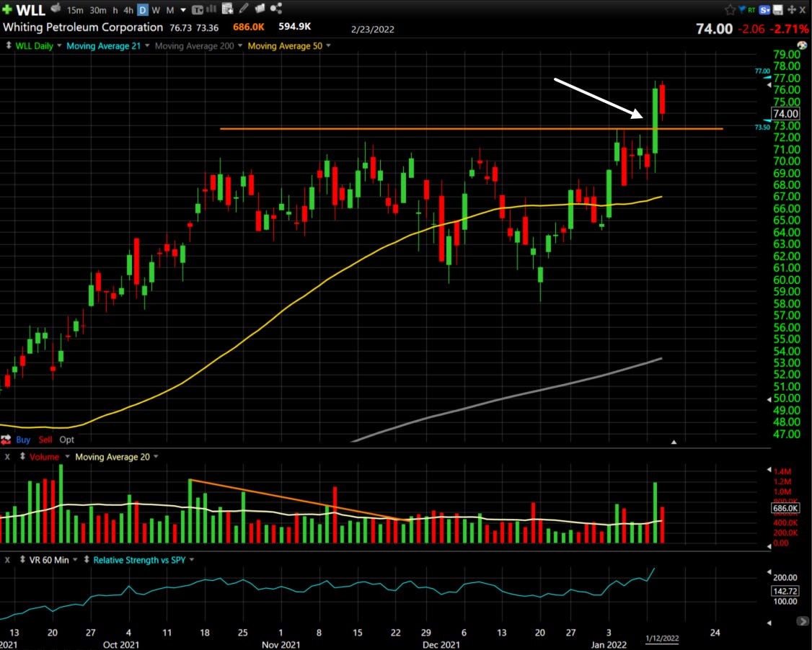Select the pencil drawing tools icon
Image resolution: width=812 pixels, height=650 pixels.
pos(244,8)
